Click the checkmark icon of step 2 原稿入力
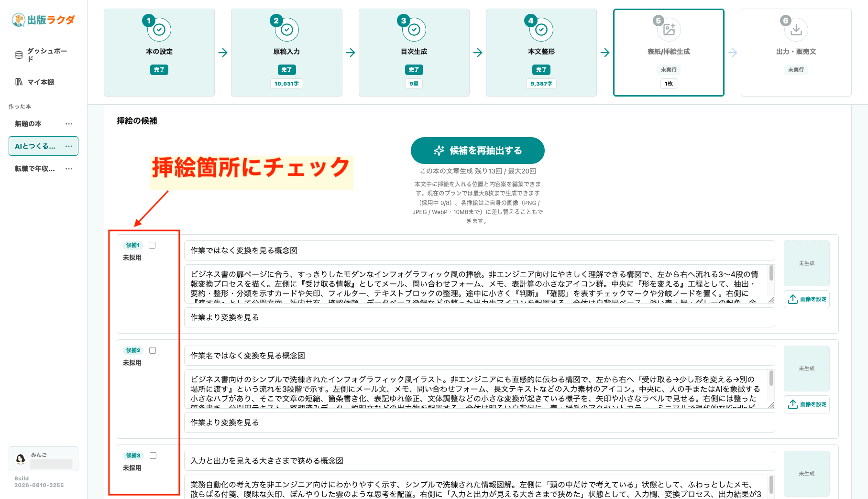 pyautogui.click(x=287, y=30)
